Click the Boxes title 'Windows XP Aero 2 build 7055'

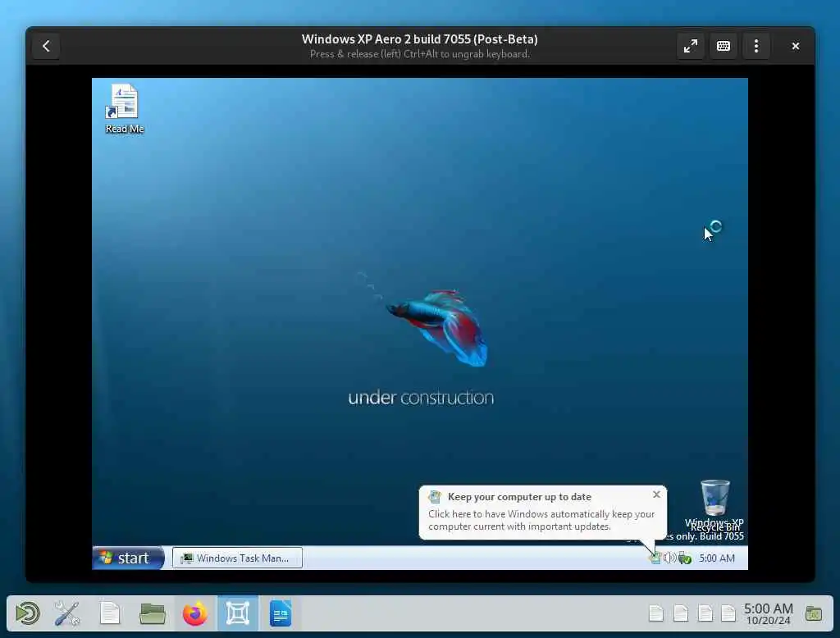pyautogui.click(x=419, y=39)
